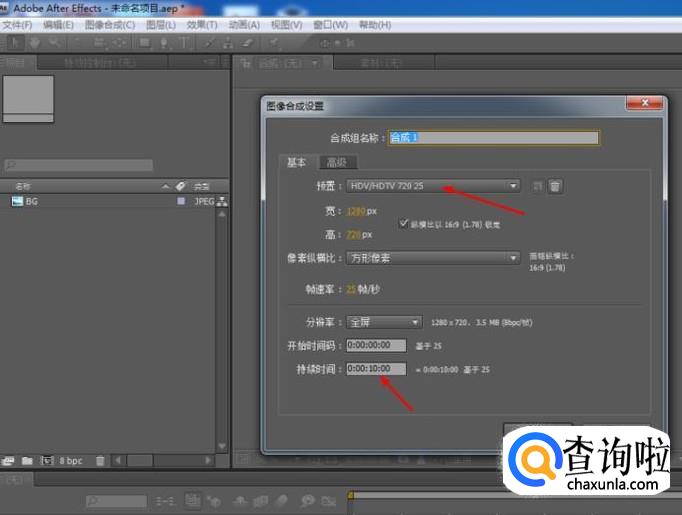Viewport: 682px width, 515px height.
Task: Toggle frame blending switch in timeline
Action: pyautogui.click(x=261, y=502)
